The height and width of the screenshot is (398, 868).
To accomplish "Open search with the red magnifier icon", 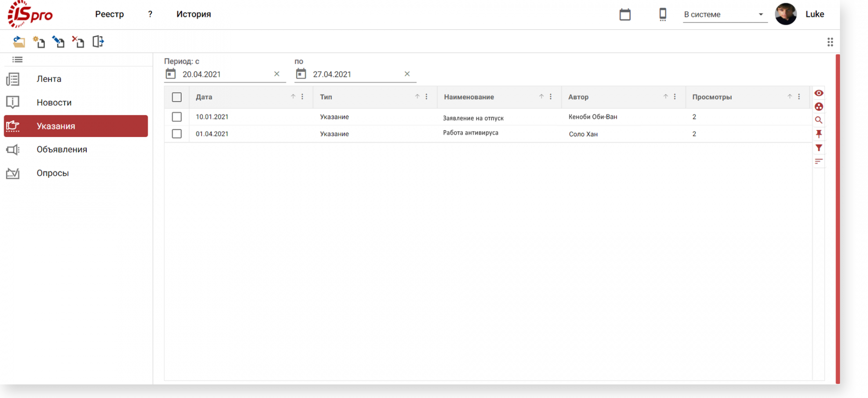I will click(819, 120).
